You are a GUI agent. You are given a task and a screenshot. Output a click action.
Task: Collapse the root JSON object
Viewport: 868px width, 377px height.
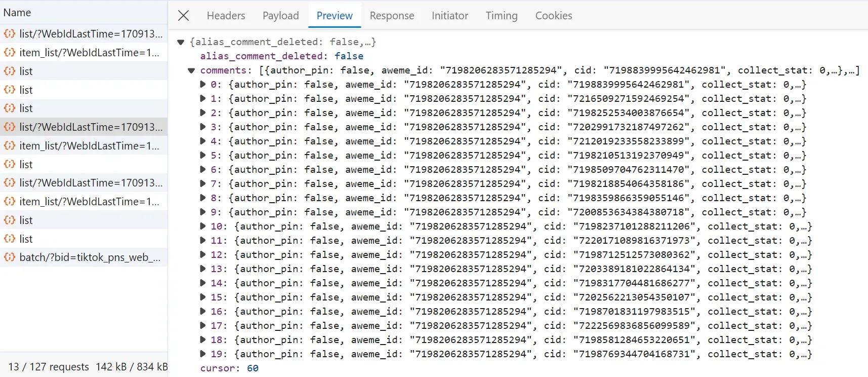click(181, 42)
